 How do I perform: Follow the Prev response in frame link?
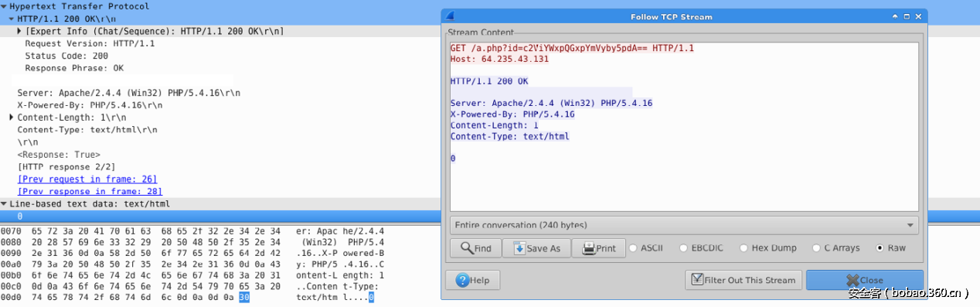click(90, 191)
